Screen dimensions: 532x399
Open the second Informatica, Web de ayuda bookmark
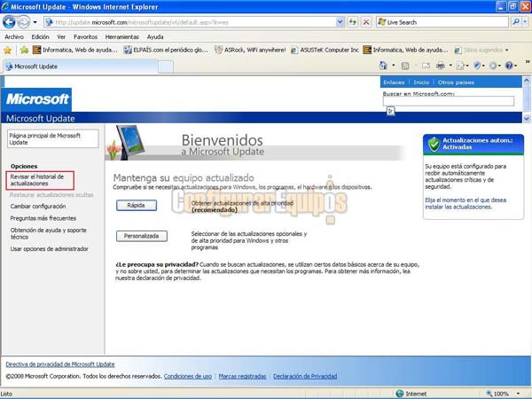click(x=405, y=51)
